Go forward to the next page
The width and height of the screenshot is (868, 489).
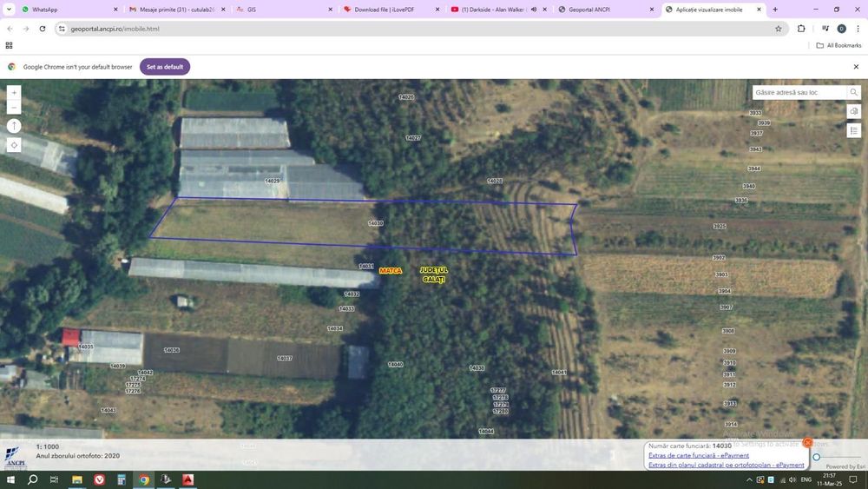pos(26,29)
